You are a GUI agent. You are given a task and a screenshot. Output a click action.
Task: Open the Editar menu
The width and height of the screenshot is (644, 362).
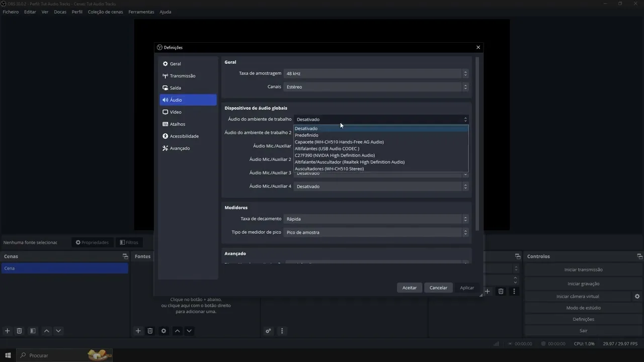coord(30,12)
